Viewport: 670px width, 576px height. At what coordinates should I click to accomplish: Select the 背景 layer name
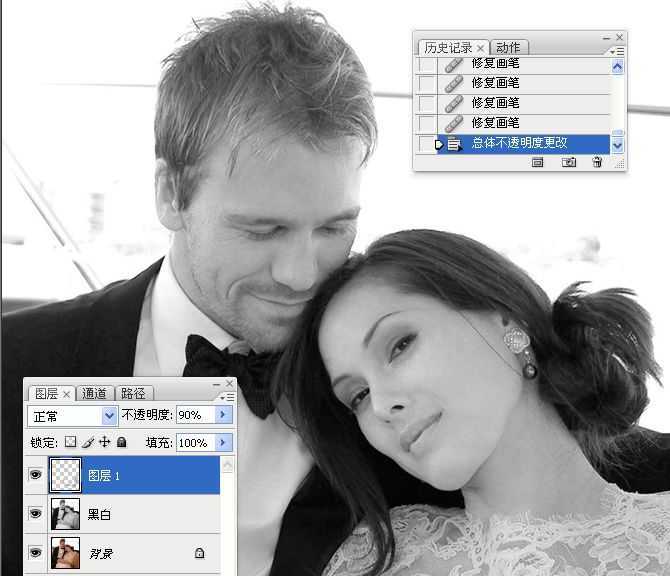pos(101,554)
